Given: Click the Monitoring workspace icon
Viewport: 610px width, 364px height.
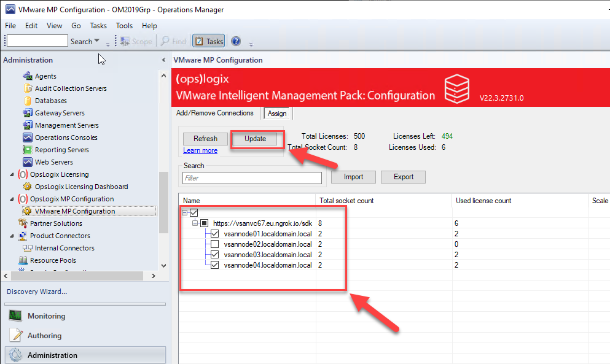Looking at the screenshot, I should (15, 316).
